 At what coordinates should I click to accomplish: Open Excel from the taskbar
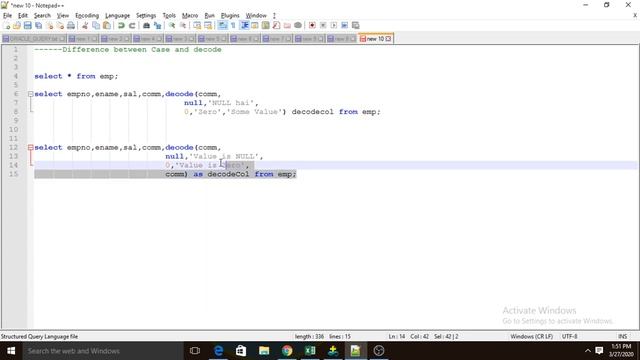310,351
